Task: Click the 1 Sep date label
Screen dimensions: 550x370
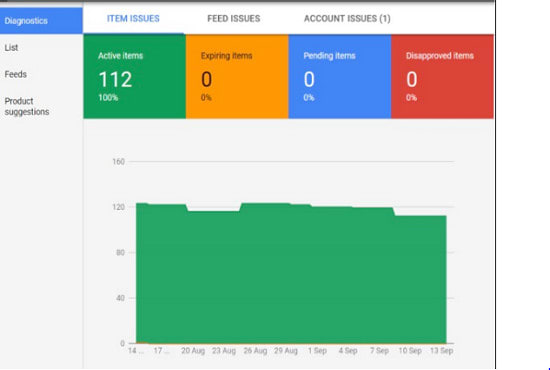Action: (x=317, y=351)
